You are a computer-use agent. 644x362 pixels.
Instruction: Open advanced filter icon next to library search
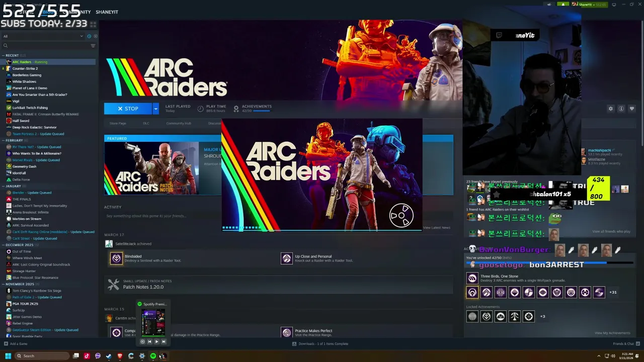tap(93, 46)
